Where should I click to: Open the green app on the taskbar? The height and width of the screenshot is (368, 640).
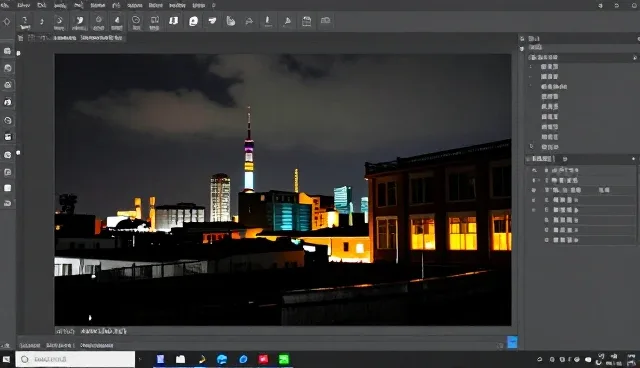coord(284,359)
